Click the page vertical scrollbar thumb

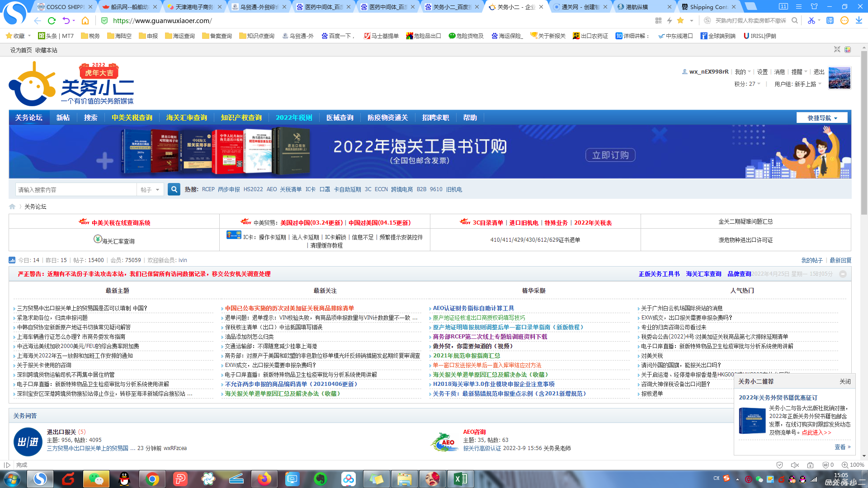click(864, 132)
